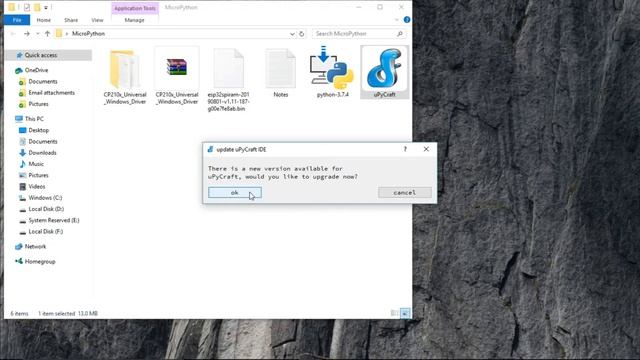640x360 pixels.
Task: Open Documents under This PC
Action: [43, 142]
